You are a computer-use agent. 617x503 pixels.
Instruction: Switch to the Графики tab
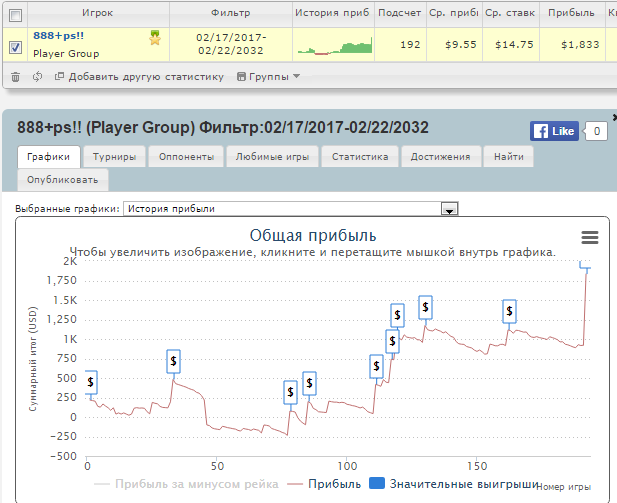click(49, 157)
